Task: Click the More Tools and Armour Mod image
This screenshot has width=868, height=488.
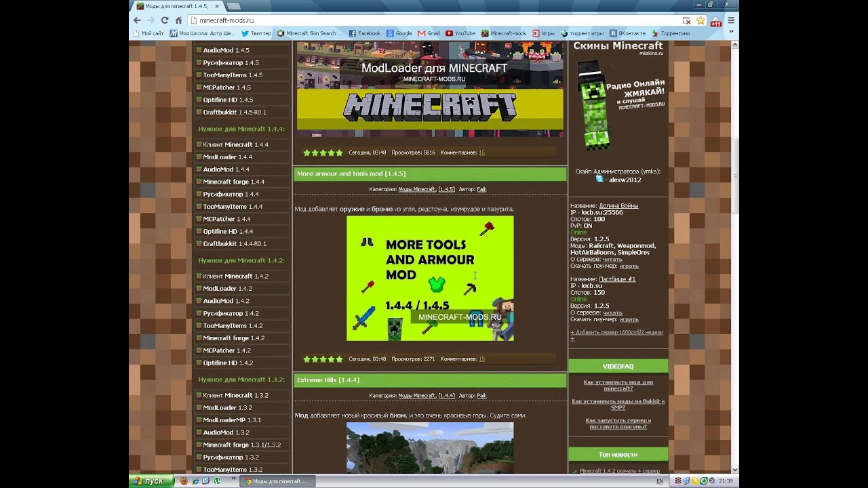Action: pos(430,278)
